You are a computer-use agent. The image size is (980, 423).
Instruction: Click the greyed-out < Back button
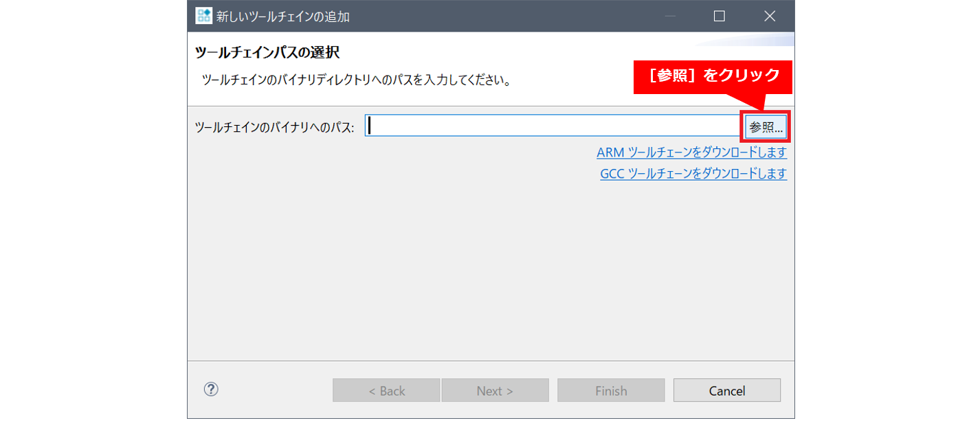[x=386, y=390]
